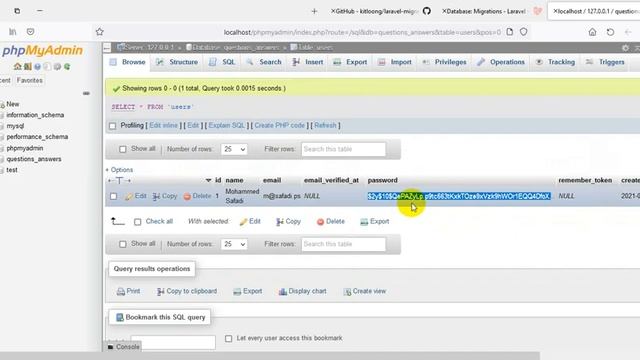The height and width of the screenshot is (360, 640).
Task: Copy the Mohammed Safadi row
Action: click(x=165, y=196)
